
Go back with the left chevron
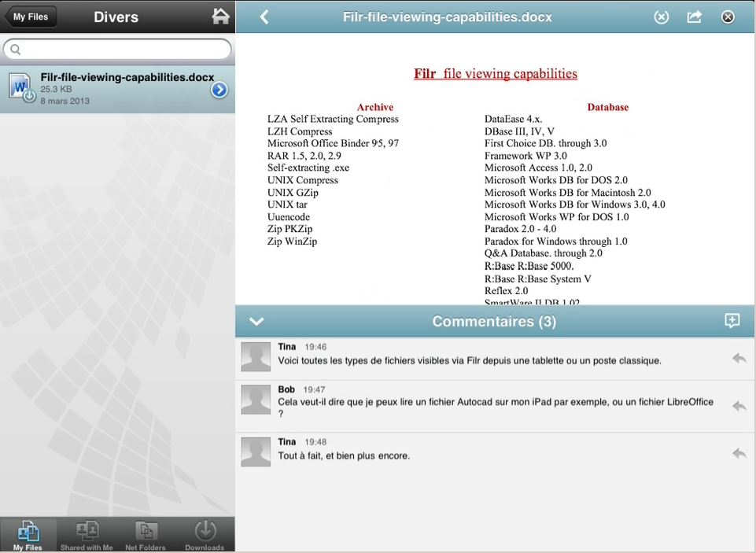click(264, 17)
